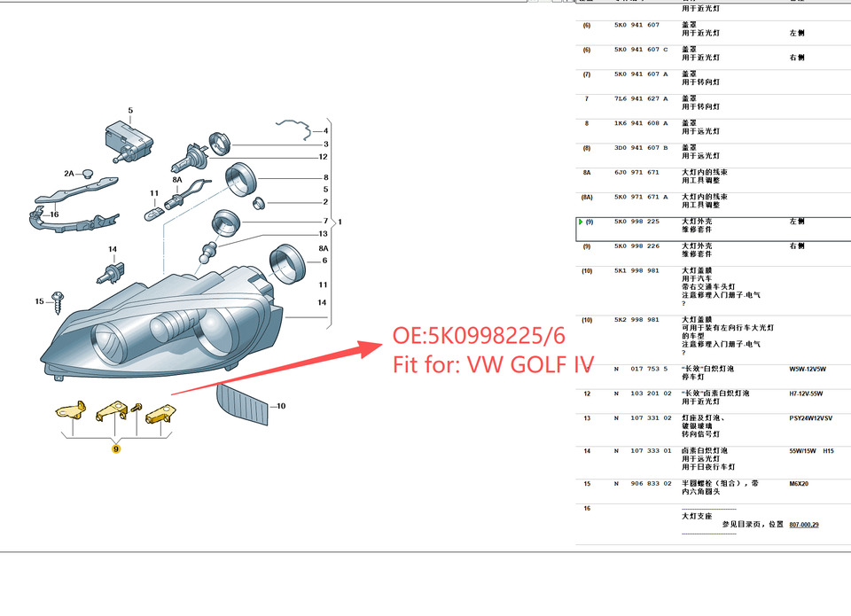Select part number 5K0 941 607 C
Screen dimensions: 851x616
pos(641,50)
